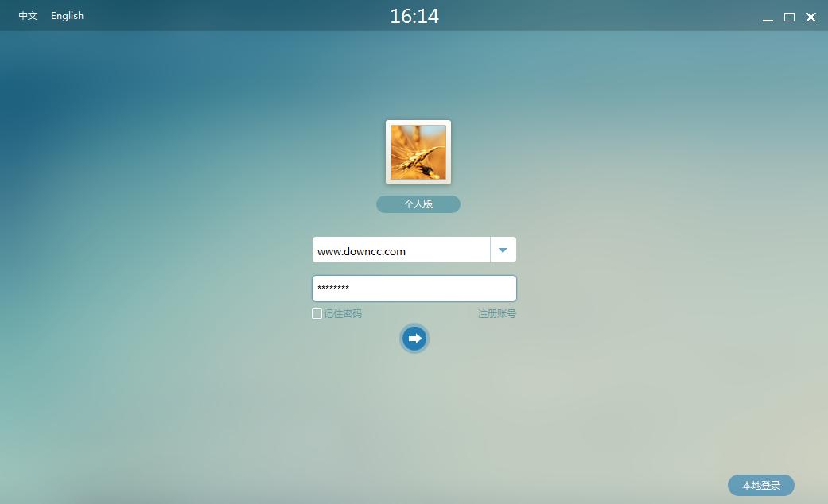Expand the account dropdown arrow
Viewport: 828px width, 504px height.
coord(503,250)
